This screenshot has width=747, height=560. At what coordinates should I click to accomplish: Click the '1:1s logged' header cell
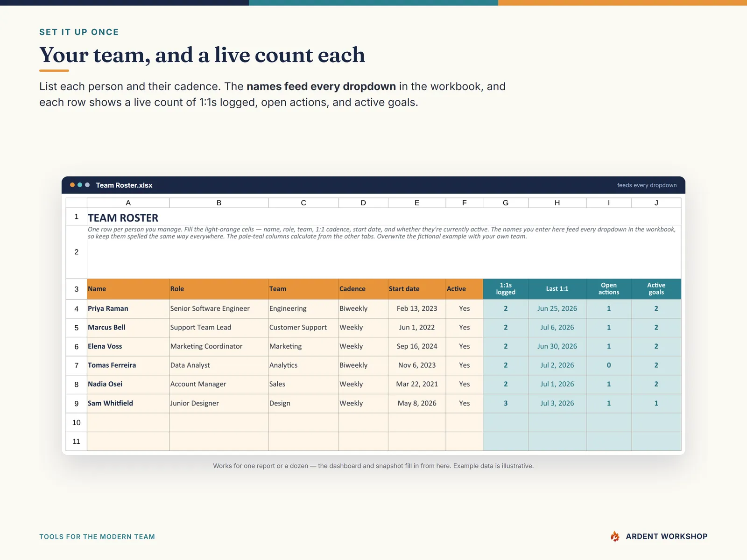tap(506, 289)
